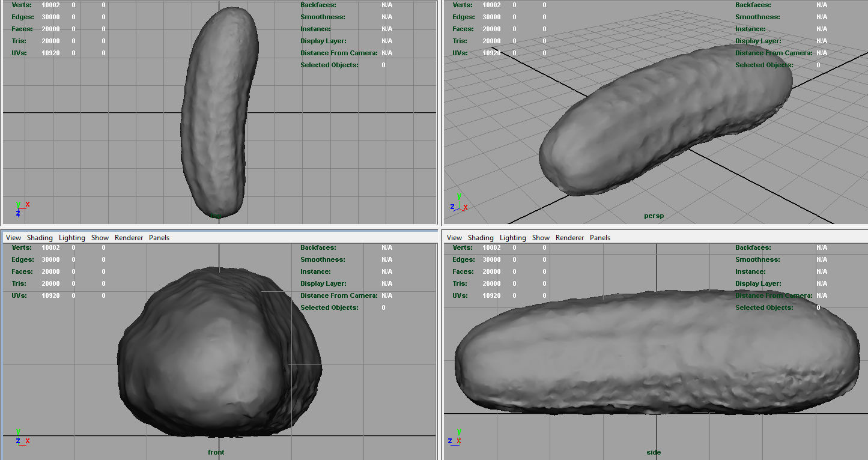Click 'Smoothness:' label in front panel
Image resolution: width=868 pixels, height=460 pixels.
point(323,259)
